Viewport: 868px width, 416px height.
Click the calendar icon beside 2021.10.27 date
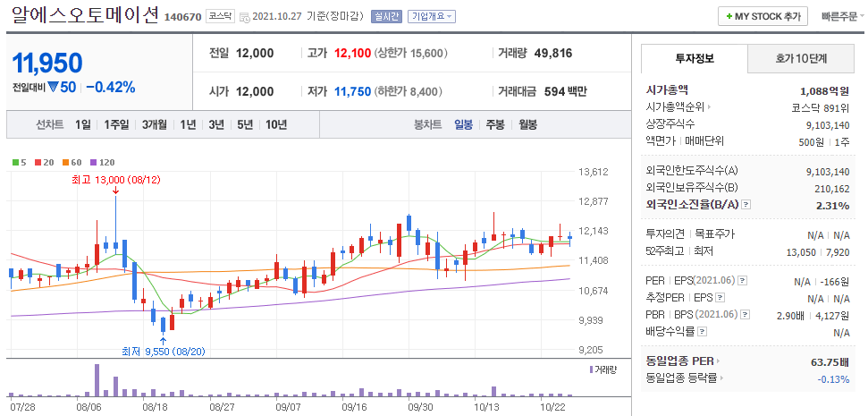tap(244, 17)
